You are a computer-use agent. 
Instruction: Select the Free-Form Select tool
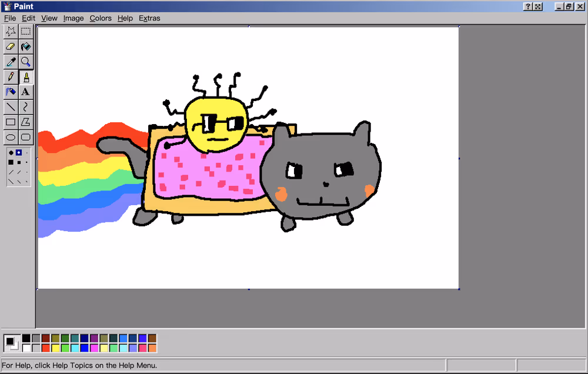(11, 31)
